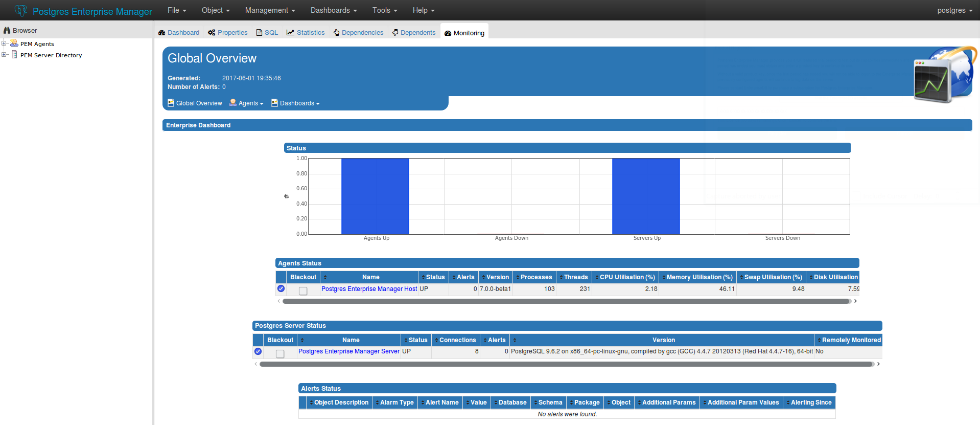Click the PEM Agents tree icon
This screenshot has height=425, width=980.
click(14, 43)
